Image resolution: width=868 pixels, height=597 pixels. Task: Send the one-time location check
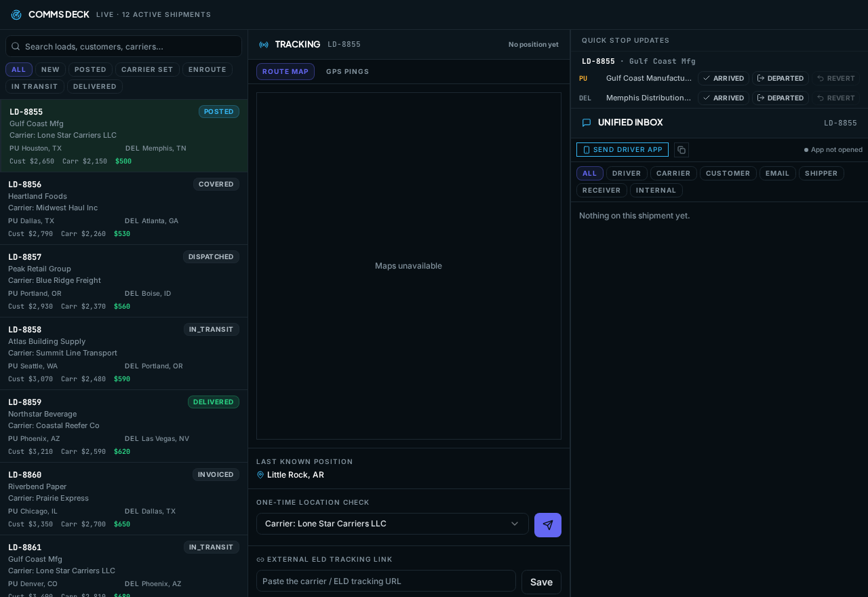(x=548, y=525)
